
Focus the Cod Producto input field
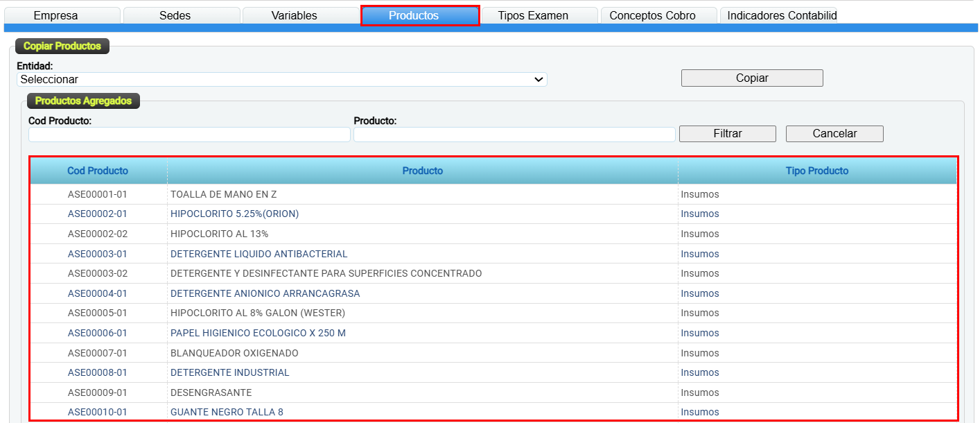[x=189, y=135]
